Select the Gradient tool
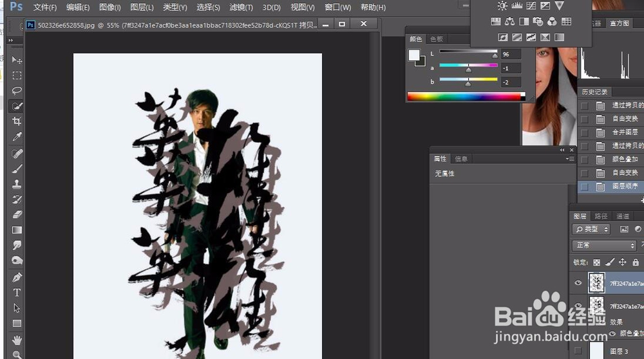This screenshot has height=359, width=644. click(17, 230)
